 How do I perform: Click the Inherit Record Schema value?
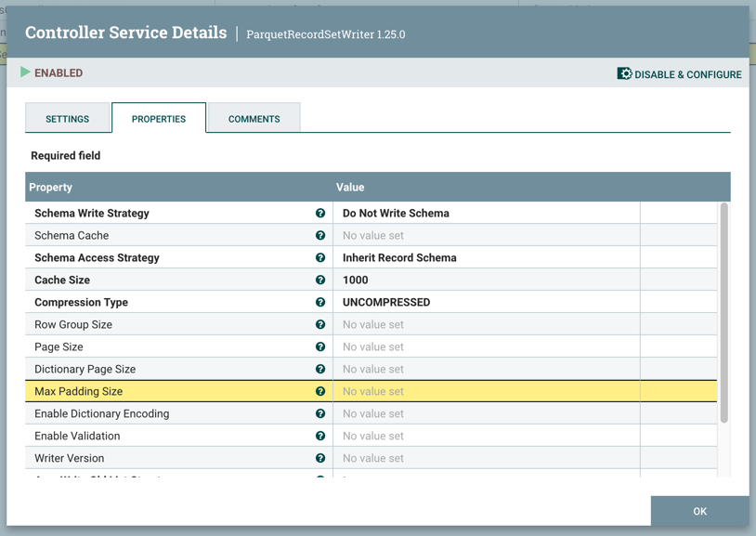[x=399, y=258]
